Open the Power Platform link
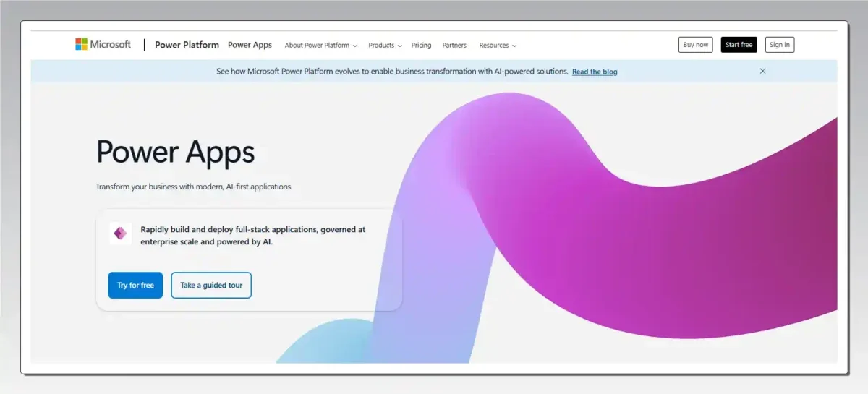This screenshot has width=868, height=394. point(187,45)
